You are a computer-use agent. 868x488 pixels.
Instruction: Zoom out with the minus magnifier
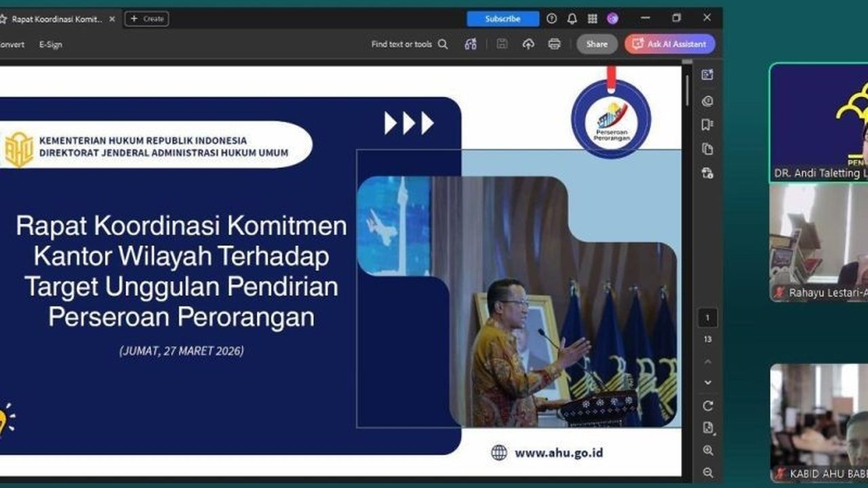[708, 472]
